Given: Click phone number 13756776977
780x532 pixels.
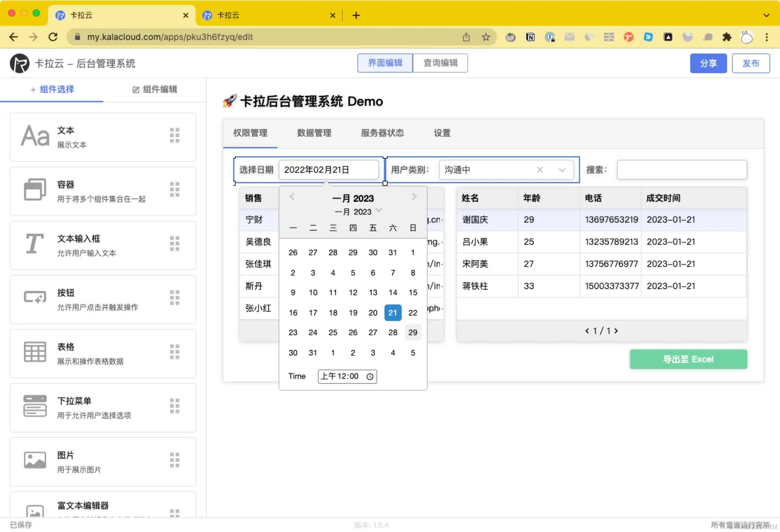Looking at the screenshot, I should (x=611, y=264).
